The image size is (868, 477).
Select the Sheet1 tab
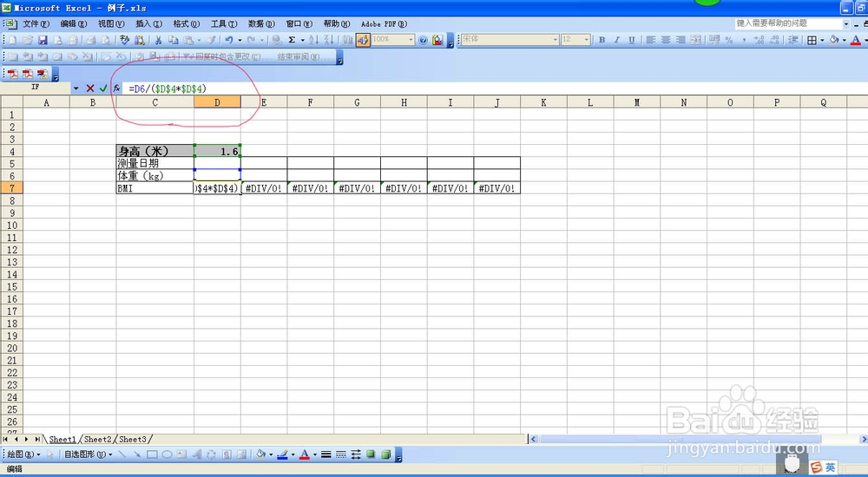point(62,440)
